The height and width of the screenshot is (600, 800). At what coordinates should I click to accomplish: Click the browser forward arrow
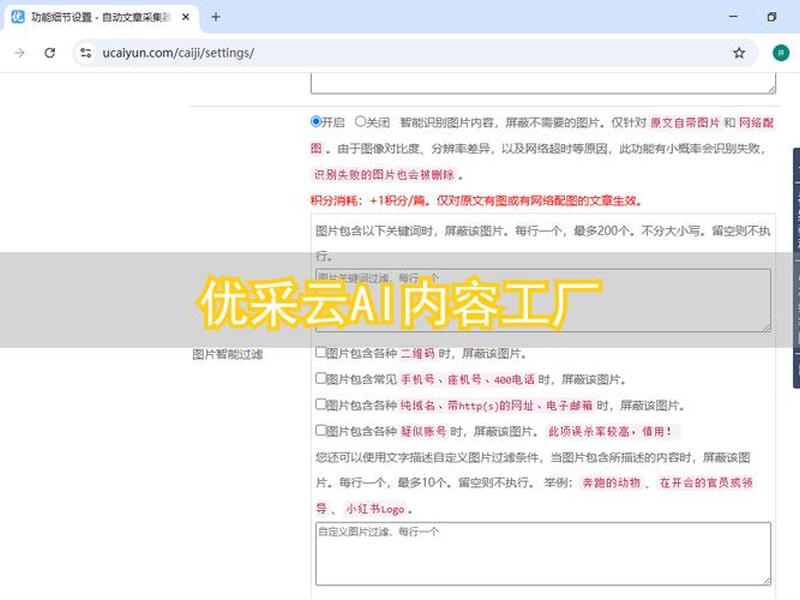(19, 53)
